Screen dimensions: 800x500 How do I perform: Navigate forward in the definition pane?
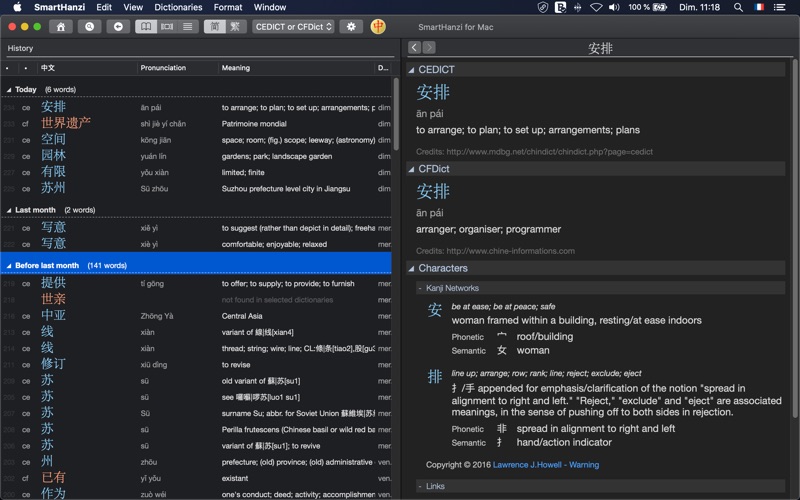coord(429,47)
